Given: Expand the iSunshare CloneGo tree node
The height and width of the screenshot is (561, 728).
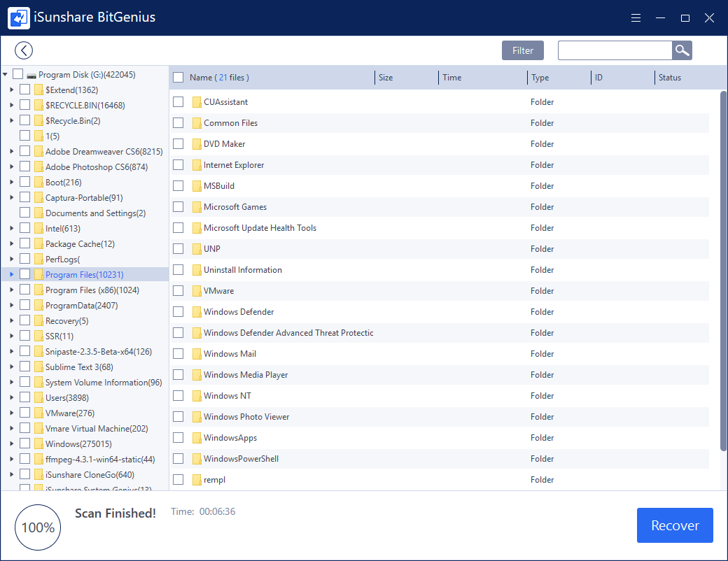Looking at the screenshot, I should [12, 474].
